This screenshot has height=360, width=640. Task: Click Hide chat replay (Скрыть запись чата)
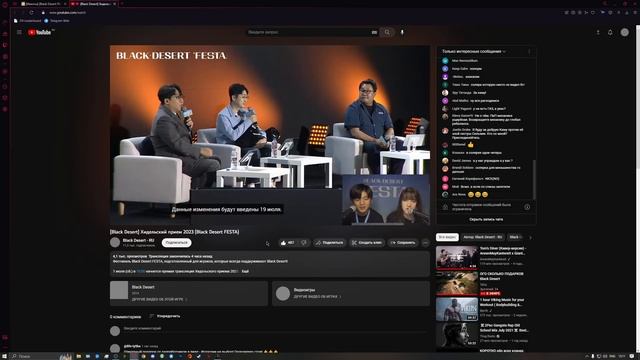coord(486,219)
